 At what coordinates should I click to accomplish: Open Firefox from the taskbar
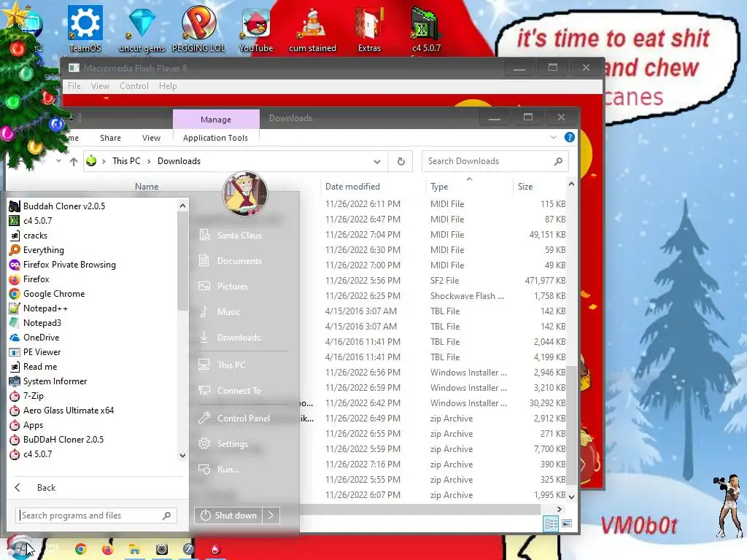(108, 549)
